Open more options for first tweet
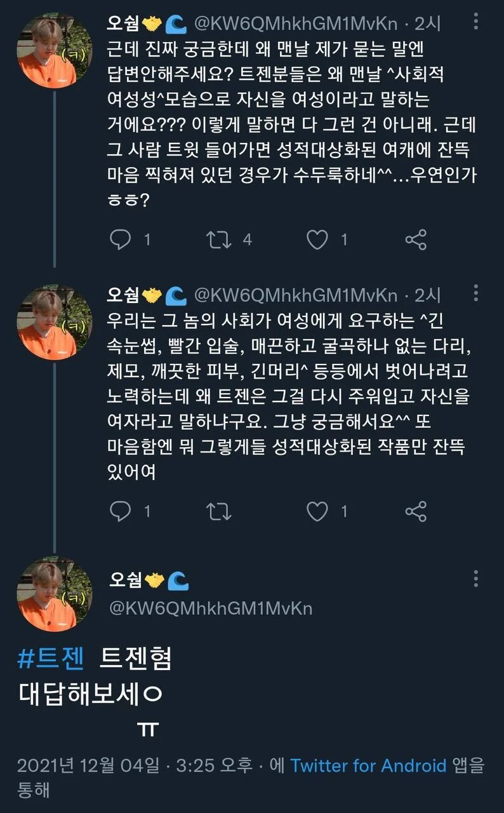The image size is (504, 813). 476,23
